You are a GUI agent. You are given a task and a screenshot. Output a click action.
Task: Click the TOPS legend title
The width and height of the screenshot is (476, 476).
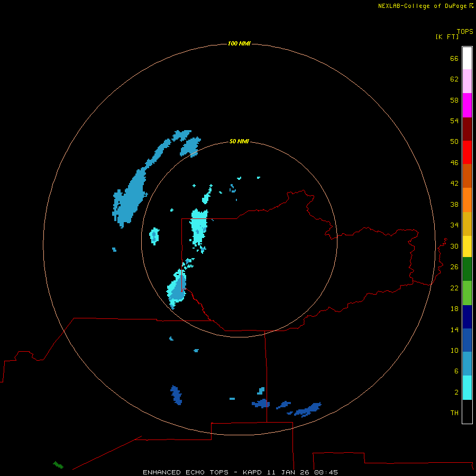(465, 31)
